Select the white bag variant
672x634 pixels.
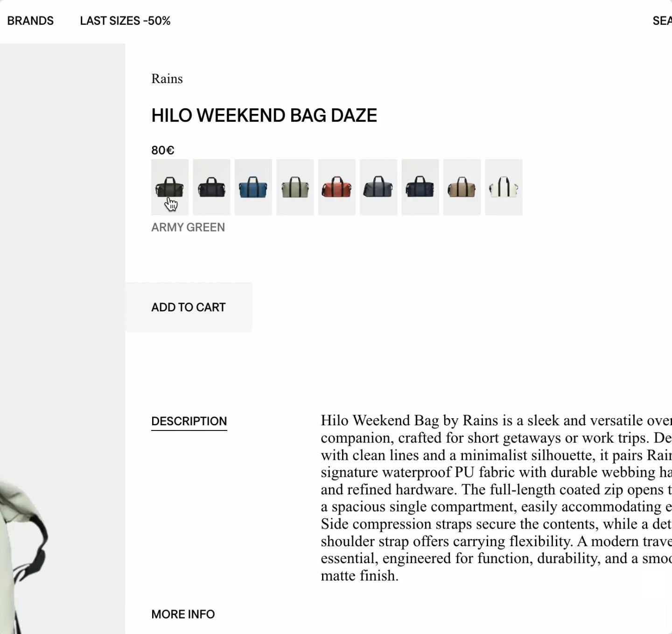point(504,187)
